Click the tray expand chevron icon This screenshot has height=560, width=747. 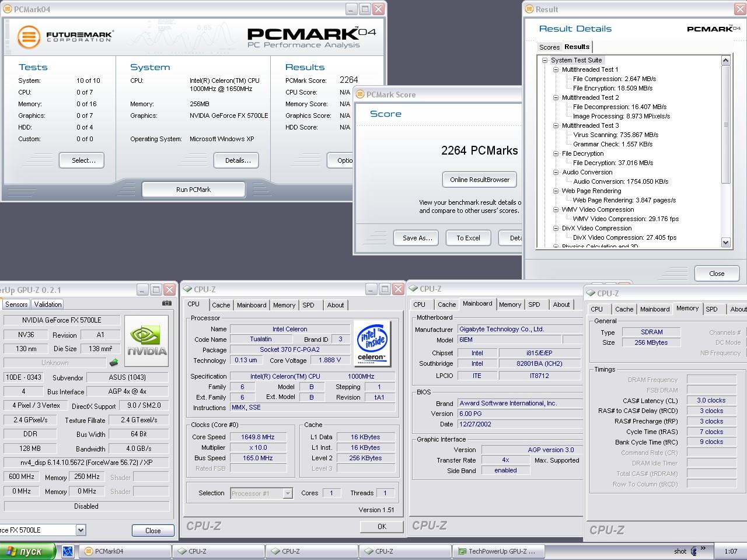703,548
